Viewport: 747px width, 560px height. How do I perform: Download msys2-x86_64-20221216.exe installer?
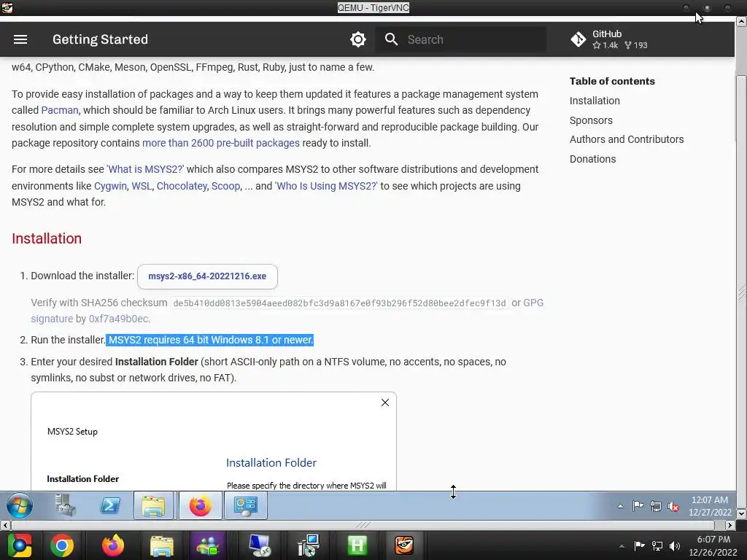coord(207,276)
